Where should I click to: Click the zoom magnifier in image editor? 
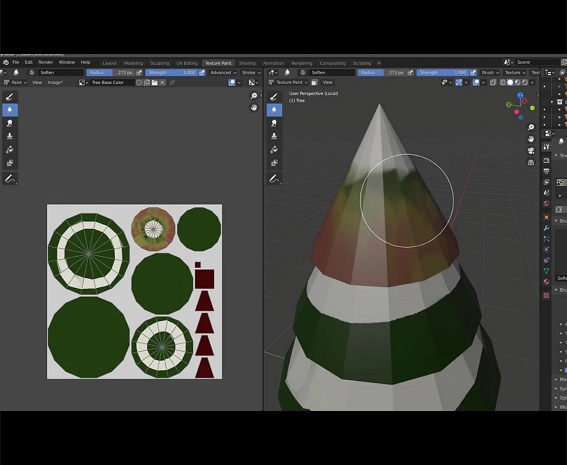254,96
